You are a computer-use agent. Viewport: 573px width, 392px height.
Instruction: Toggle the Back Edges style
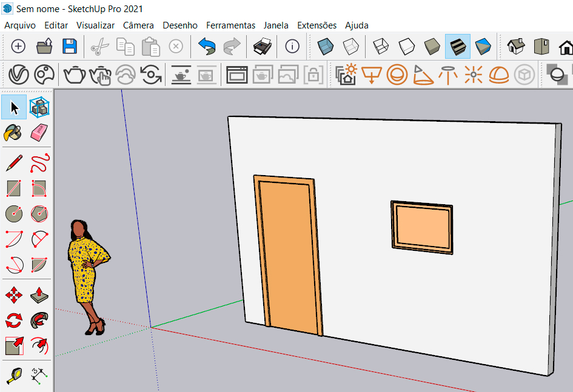tap(351, 47)
